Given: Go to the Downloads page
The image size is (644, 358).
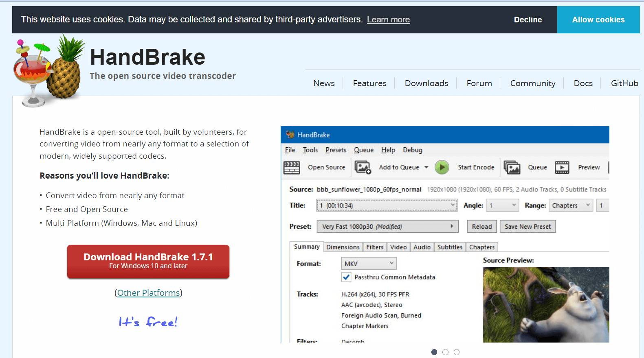Looking at the screenshot, I should click(426, 83).
